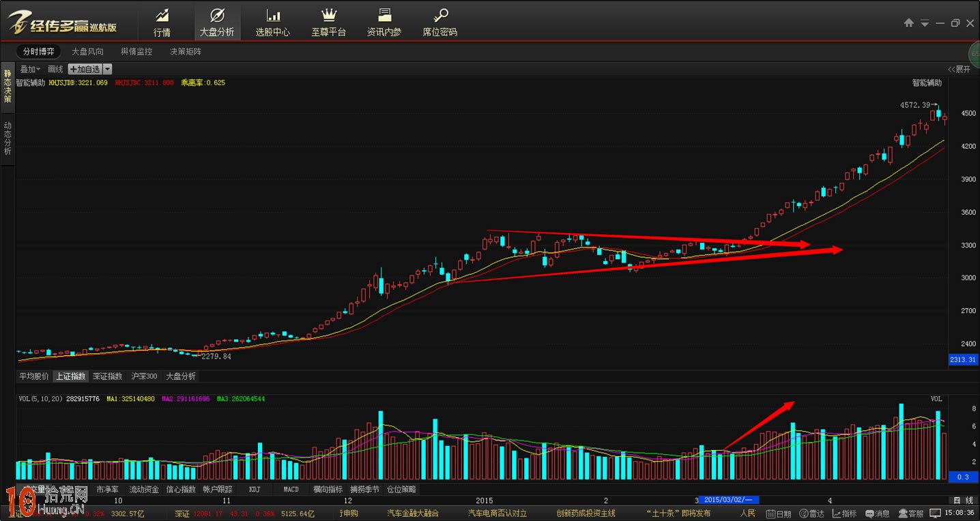Switch to 大盘风向 tab
This screenshot has width=980, height=521.
(x=88, y=51)
